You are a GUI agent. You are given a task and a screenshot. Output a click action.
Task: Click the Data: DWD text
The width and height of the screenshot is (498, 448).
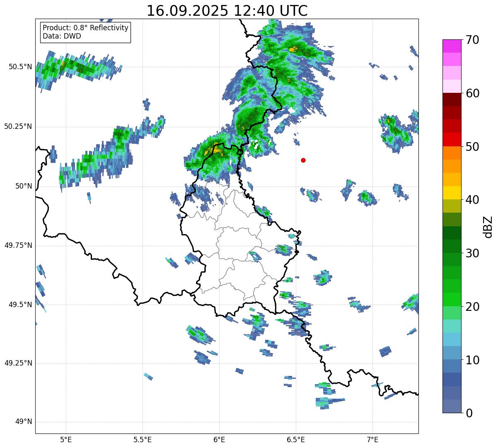[62, 36]
